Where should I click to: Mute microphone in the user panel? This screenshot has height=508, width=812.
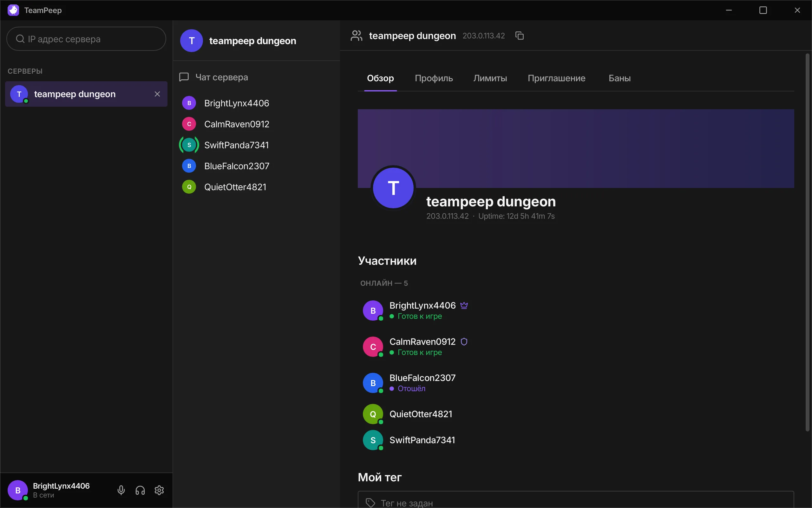[121, 490]
